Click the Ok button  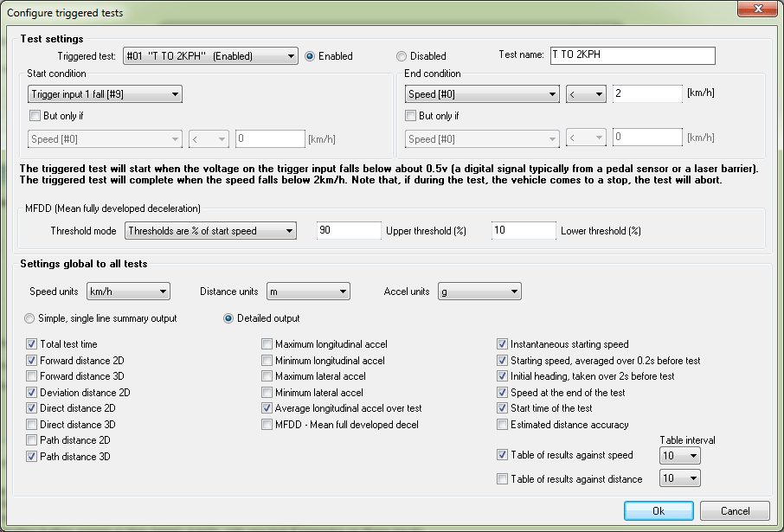tap(659, 511)
